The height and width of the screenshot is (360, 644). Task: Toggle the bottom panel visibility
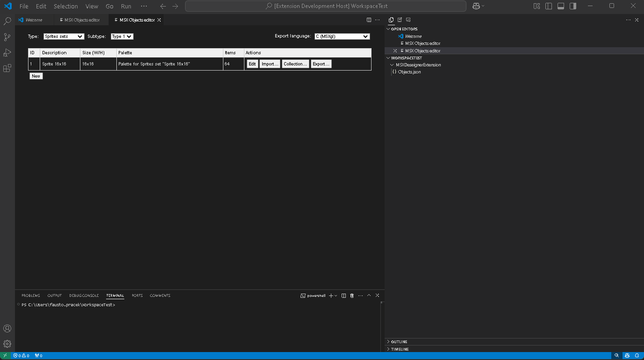coord(561,6)
